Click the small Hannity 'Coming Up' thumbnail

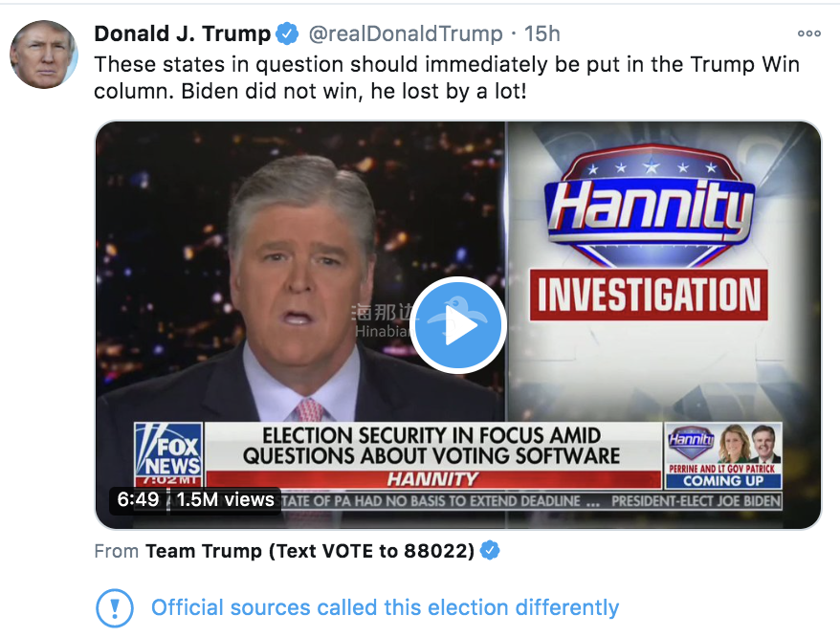point(722,456)
